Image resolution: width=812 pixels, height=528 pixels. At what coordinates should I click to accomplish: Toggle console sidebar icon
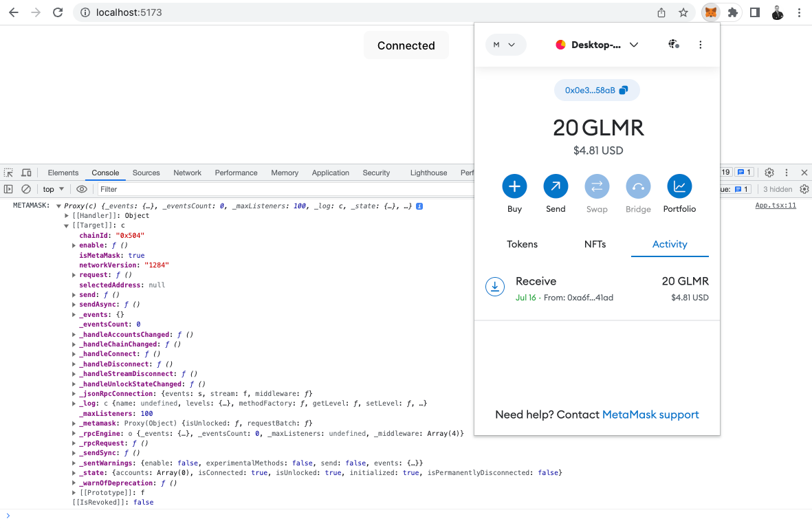point(8,190)
